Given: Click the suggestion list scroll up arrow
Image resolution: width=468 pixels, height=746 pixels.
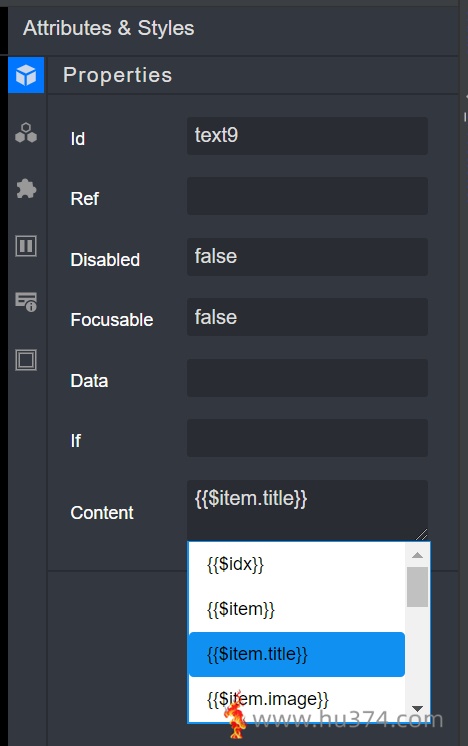Looking at the screenshot, I should click(418, 555).
